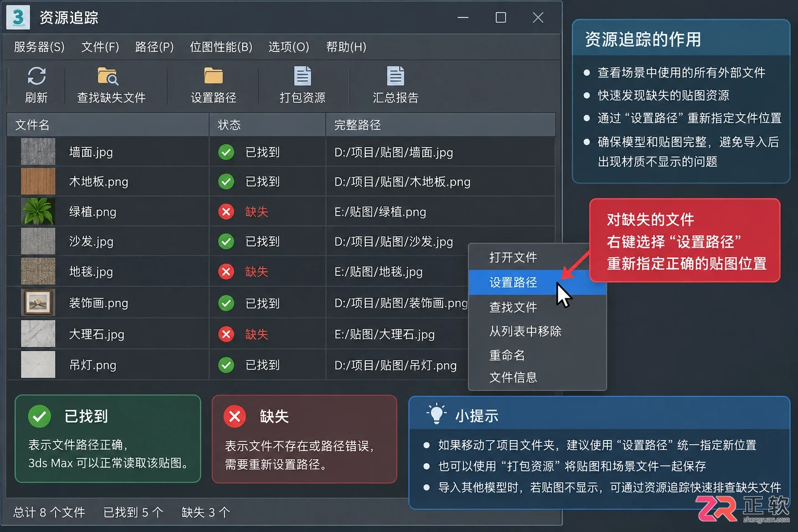Click the 3ds Max app icon in title bar
Screen dimensions: 798x532
tap(18, 17)
